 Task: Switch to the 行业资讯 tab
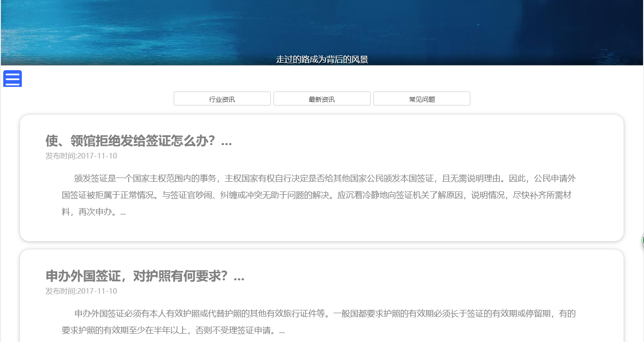click(x=222, y=99)
